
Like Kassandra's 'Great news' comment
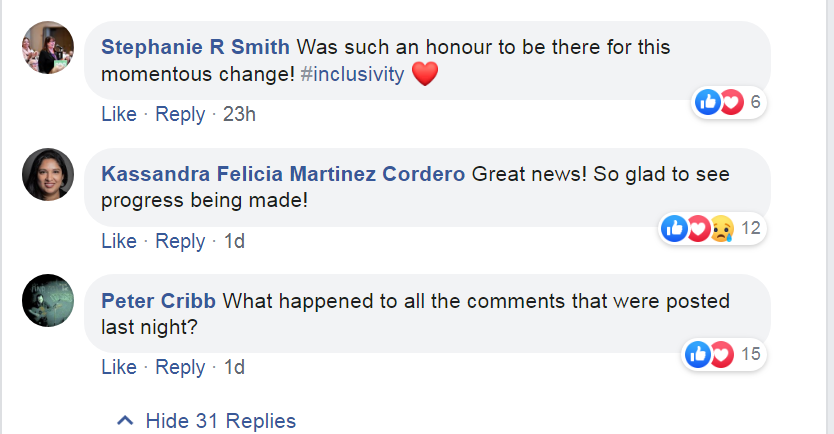(x=118, y=241)
